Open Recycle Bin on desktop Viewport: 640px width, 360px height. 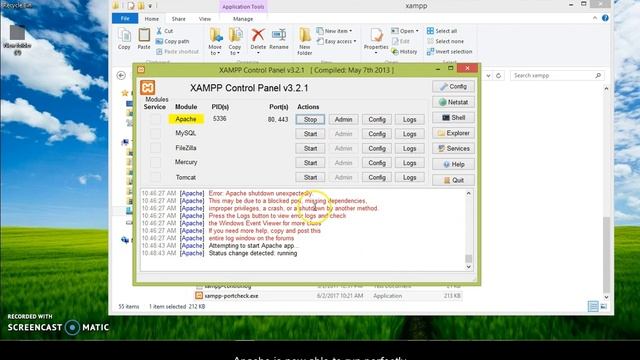pos(17,5)
